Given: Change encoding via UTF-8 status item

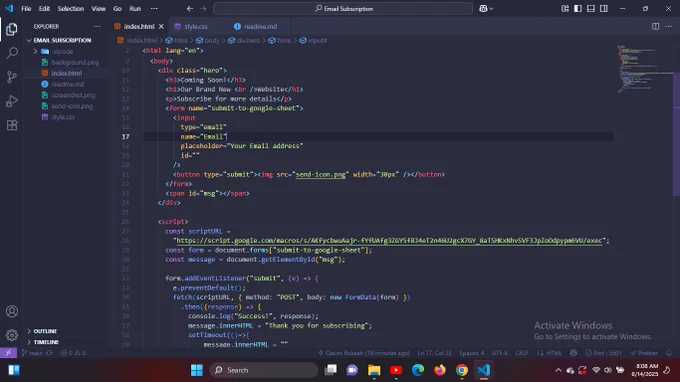Looking at the screenshot, I should point(500,353).
